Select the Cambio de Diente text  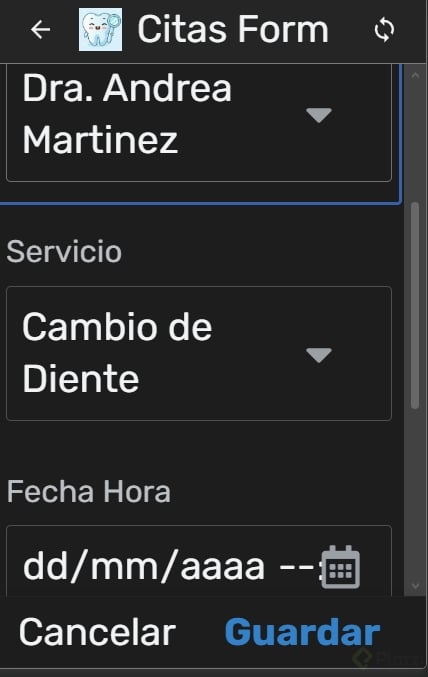click(117, 353)
